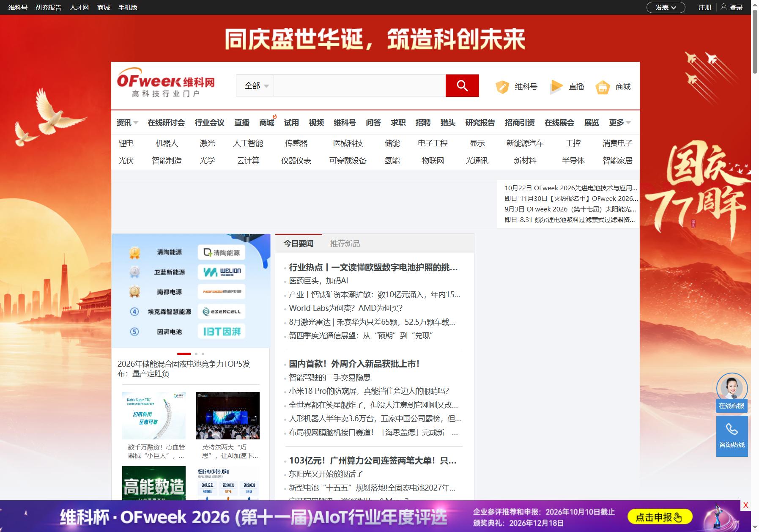
Task: Open the 10月22日 OFweek 2026 event notice
Action: (x=571, y=188)
